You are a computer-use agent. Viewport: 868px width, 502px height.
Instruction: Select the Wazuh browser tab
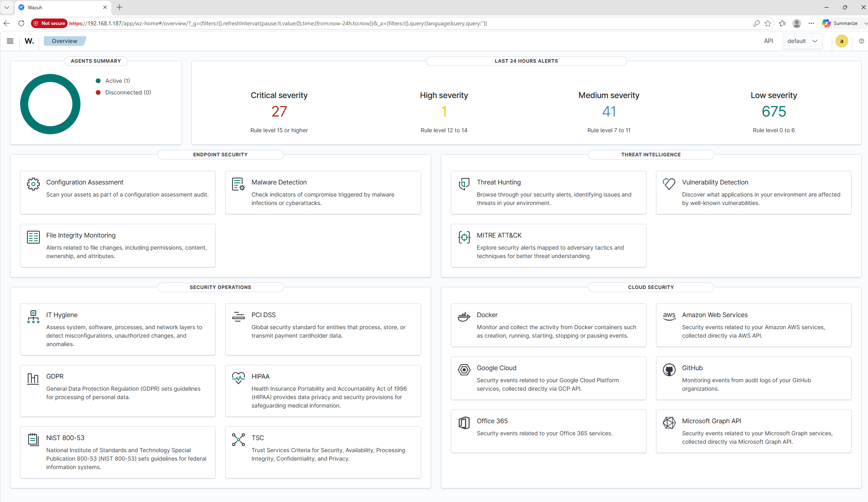[x=63, y=7]
